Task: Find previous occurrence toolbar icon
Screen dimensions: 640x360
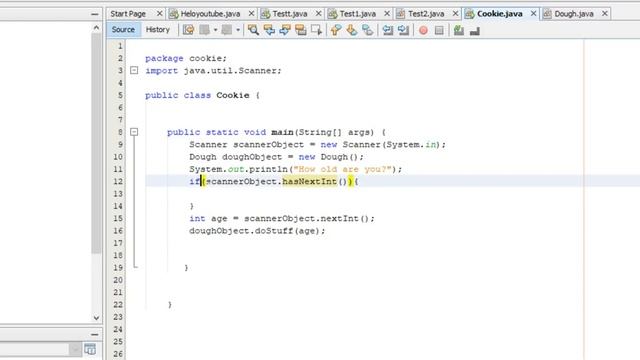Action: coord(269,30)
